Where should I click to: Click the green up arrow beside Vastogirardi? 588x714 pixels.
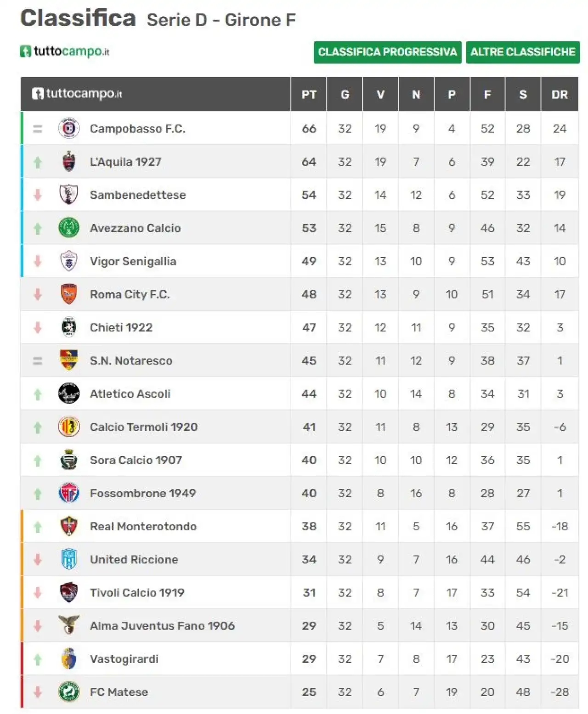pyautogui.click(x=38, y=659)
